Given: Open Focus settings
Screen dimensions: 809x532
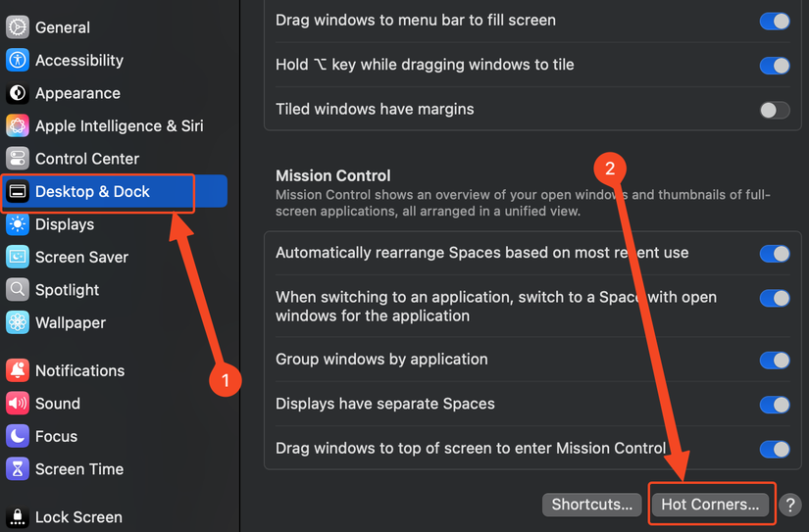Looking at the screenshot, I should pos(115,436).
